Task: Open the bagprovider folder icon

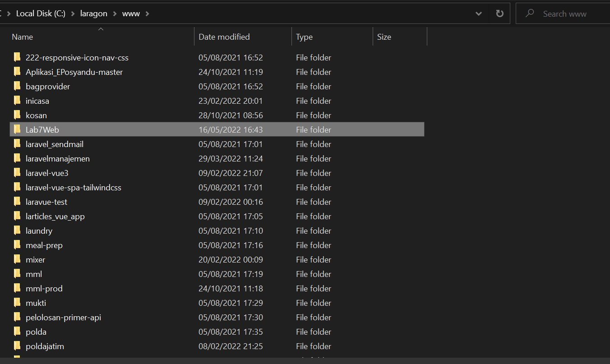Action: point(17,86)
